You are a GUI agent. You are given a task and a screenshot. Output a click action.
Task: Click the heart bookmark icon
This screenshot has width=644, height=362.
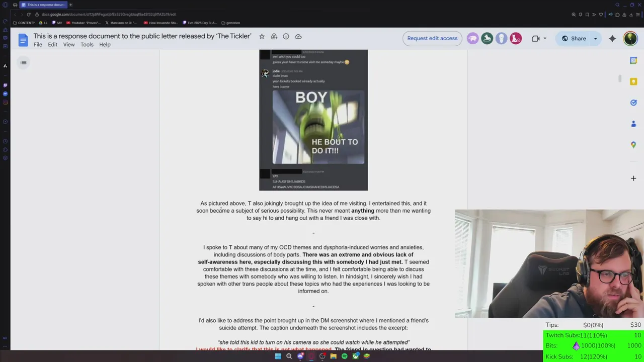tap(600, 15)
